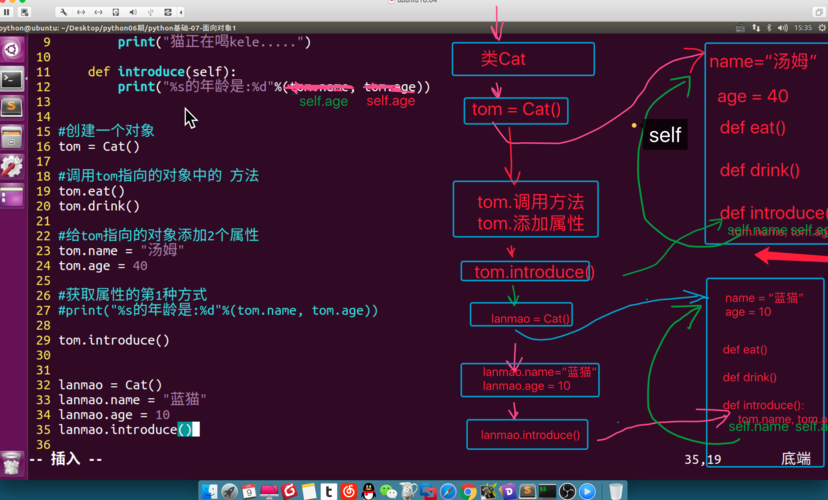The height and width of the screenshot is (500, 828).
Task: Click the USB device icon in VM toolbar
Action: [x=150, y=12]
